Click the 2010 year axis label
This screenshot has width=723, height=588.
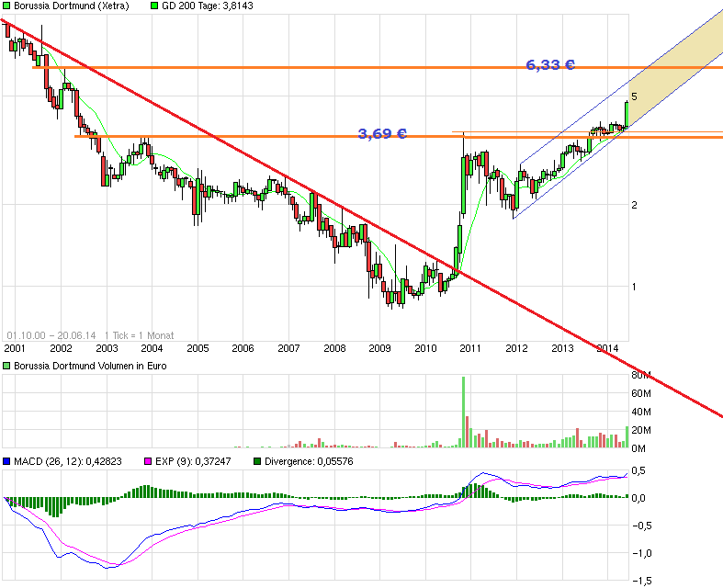[425, 348]
